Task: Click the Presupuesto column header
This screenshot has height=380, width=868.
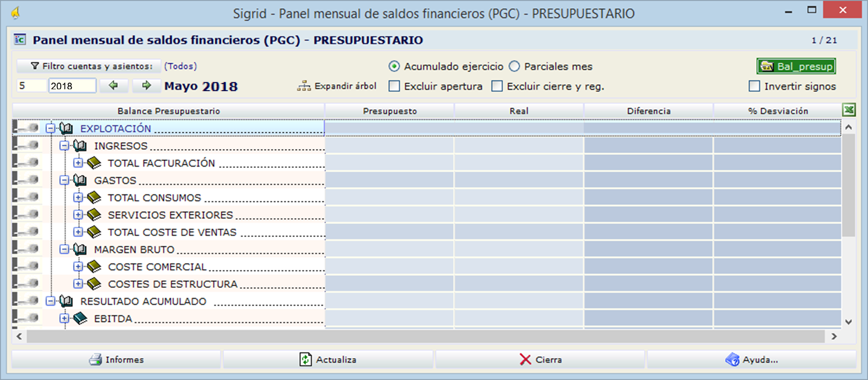Action: [x=390, y=111]
